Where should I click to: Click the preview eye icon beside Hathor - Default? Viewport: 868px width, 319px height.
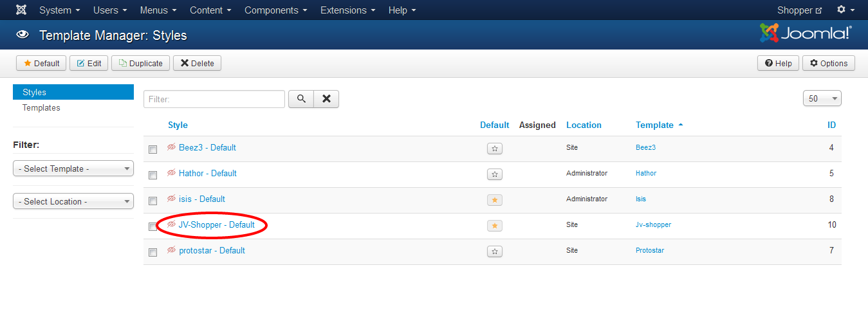tap(171, 173)
